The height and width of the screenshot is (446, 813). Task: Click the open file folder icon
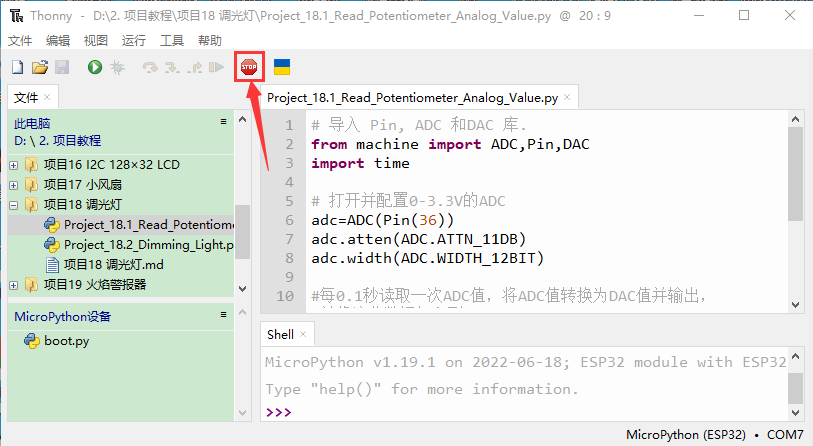39,67
